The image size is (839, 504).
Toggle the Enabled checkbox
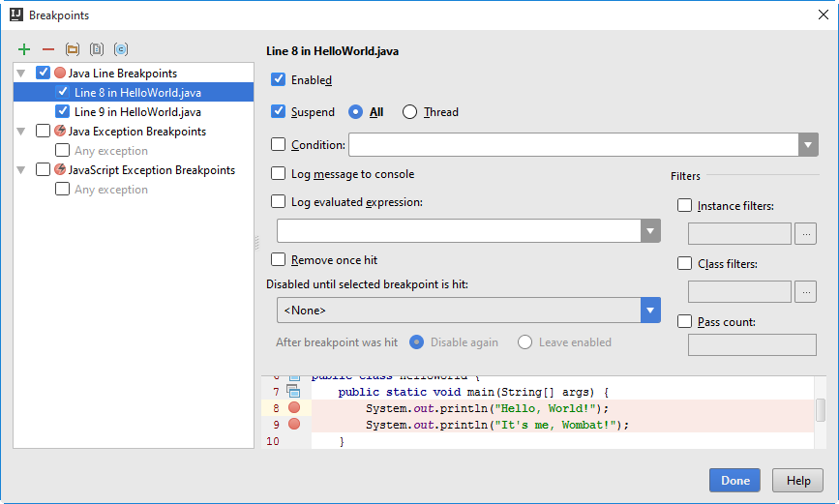[279, 79]
